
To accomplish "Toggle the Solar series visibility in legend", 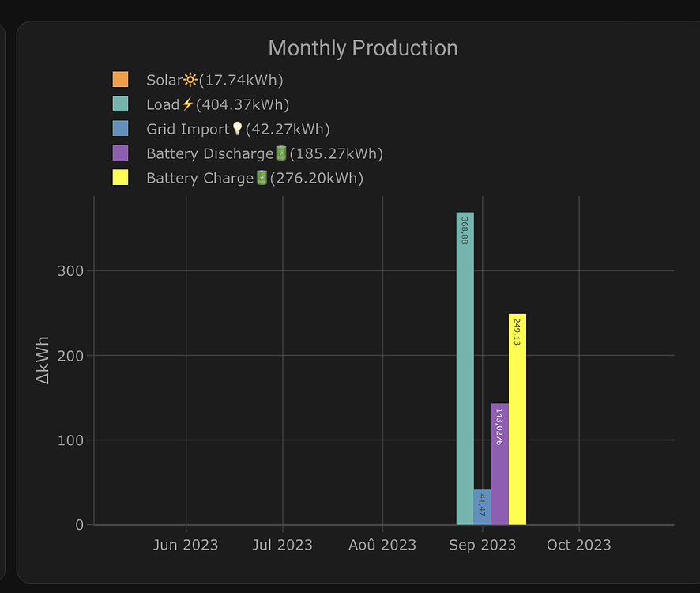I will 166,79.
